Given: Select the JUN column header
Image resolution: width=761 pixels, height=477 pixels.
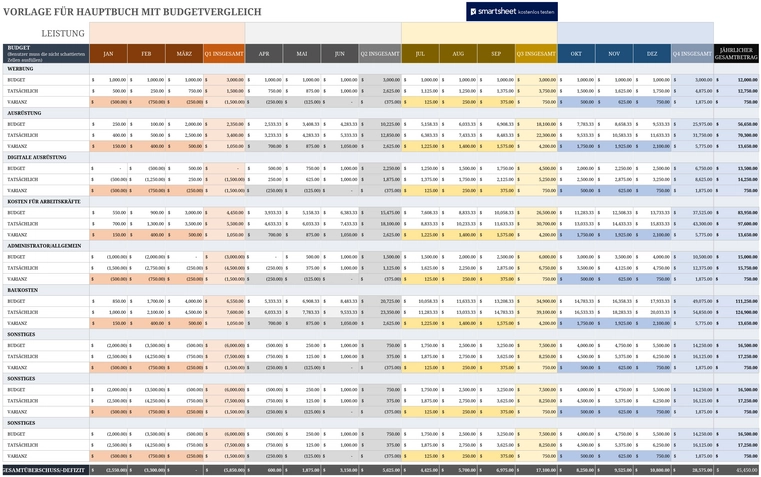Looking at the screenshot, I should pyautogui.click(x=340, y=54).
